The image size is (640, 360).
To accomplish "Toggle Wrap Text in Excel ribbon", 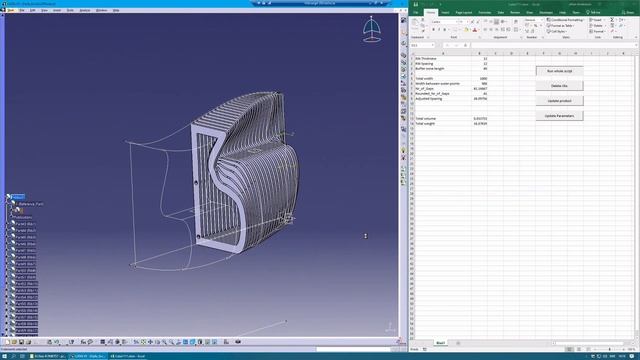I will 516,21.
